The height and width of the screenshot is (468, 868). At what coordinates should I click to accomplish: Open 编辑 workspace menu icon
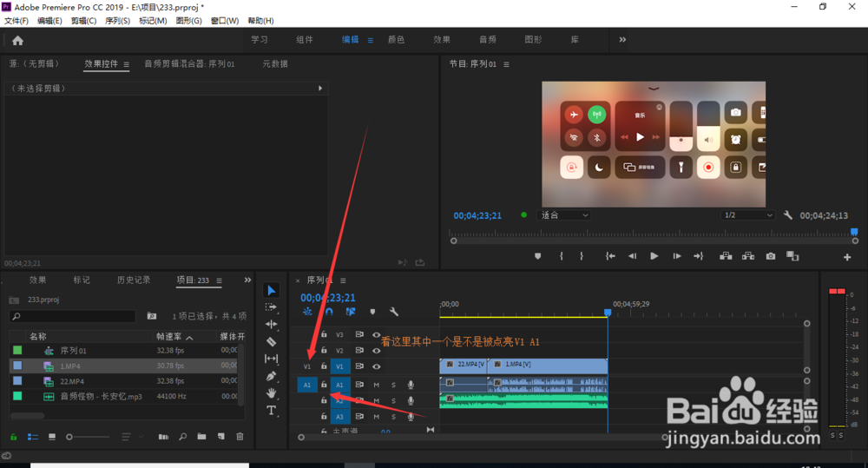(371, 40)
